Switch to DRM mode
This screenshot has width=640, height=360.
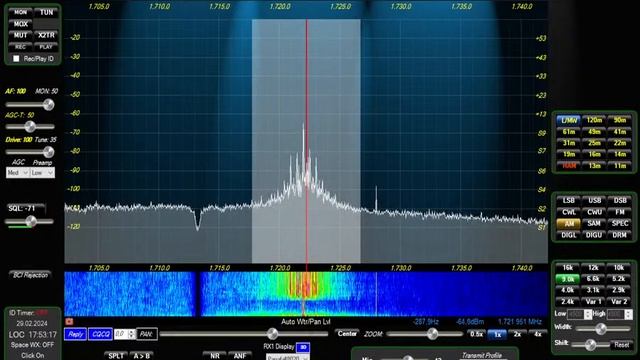[x=620, y=235]
